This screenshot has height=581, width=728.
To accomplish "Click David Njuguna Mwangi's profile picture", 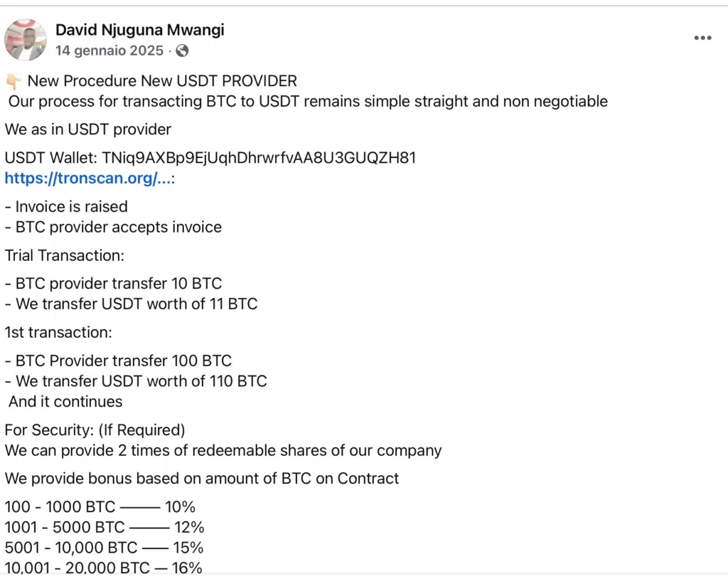I will pyautogui.click(x=25, y=40).
